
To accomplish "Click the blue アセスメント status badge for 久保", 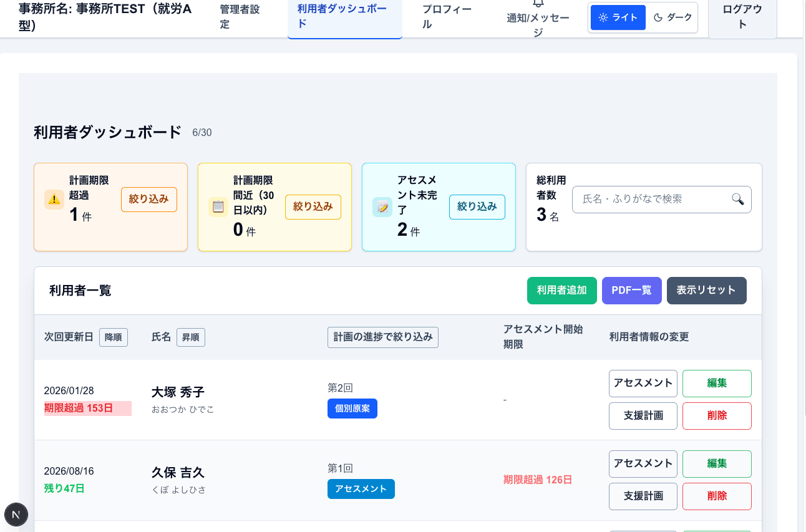I will 361,489.
